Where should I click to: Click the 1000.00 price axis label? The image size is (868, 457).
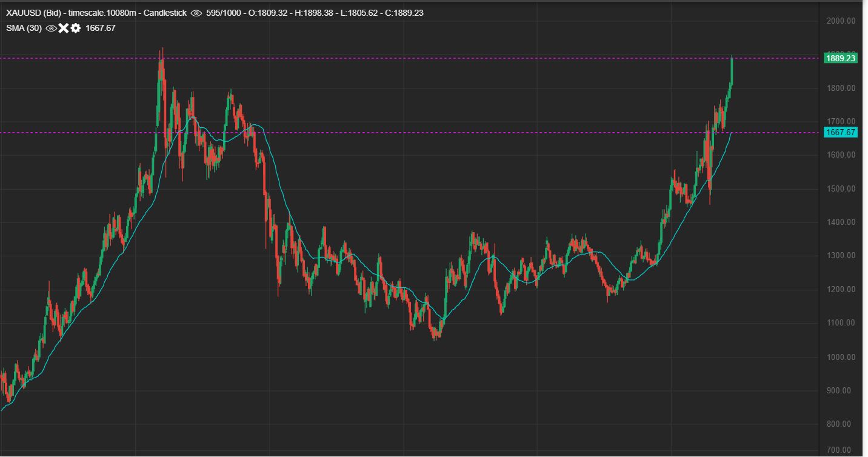point(841,357)
